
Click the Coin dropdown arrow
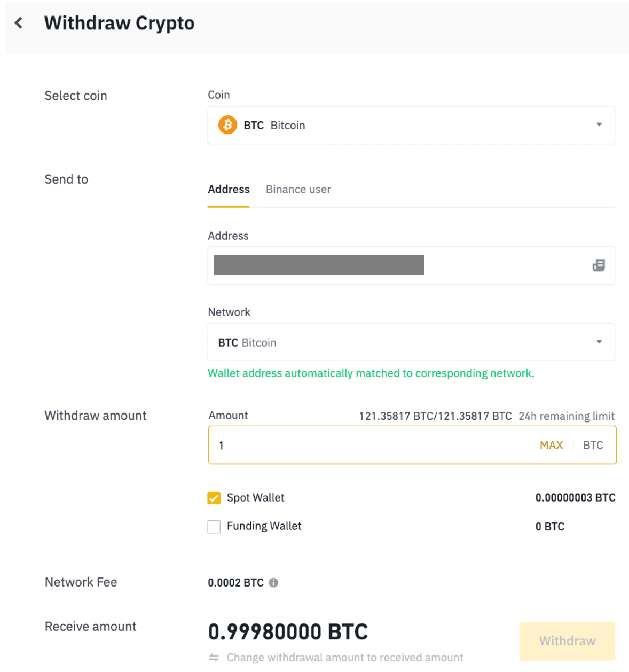pos(599,124)
